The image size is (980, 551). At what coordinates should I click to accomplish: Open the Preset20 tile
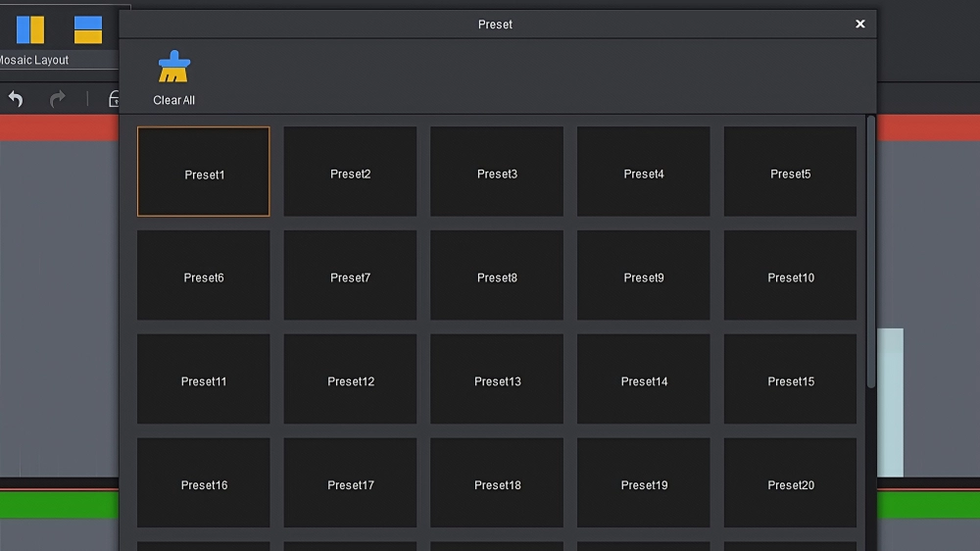(x=790, y=482)
